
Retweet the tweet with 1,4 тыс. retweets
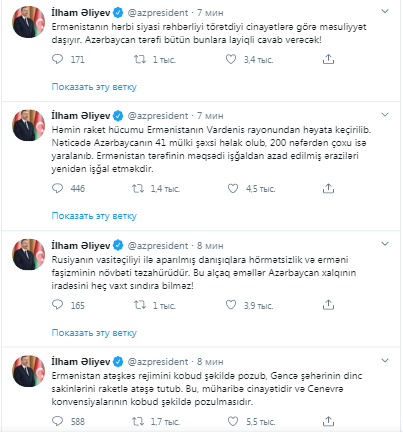[x=138, y=189]
